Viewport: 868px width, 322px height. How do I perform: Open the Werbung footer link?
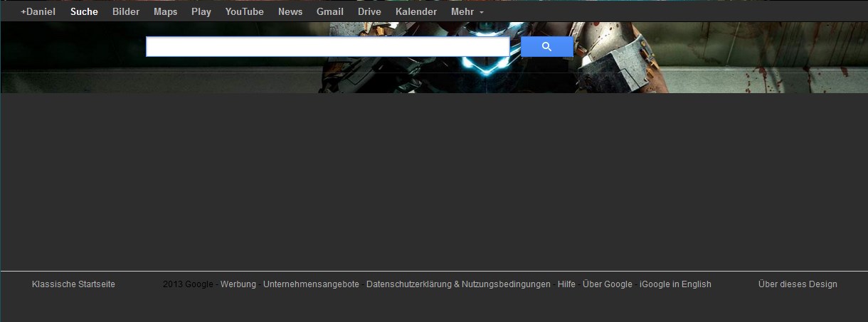[238, 284]
